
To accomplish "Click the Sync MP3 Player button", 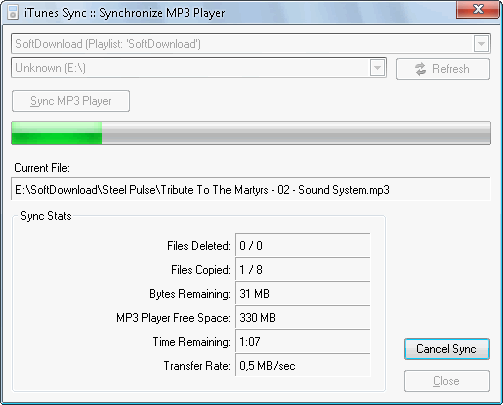I will pyautogui.click(x=71, y=101).
